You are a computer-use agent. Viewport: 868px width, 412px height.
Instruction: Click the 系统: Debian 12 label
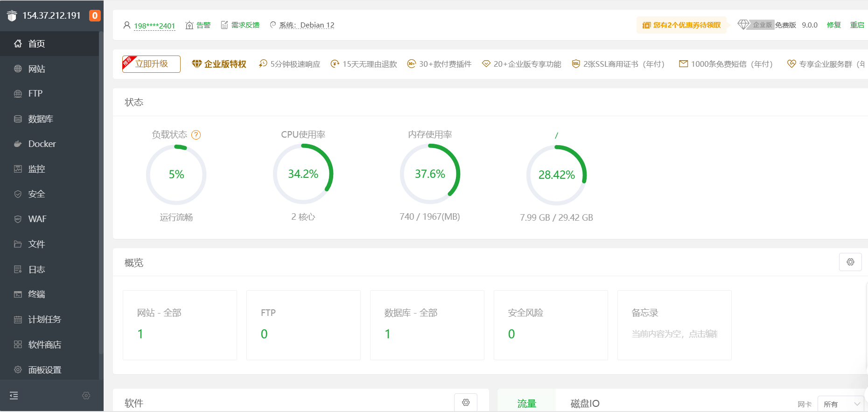pos(307,25)
